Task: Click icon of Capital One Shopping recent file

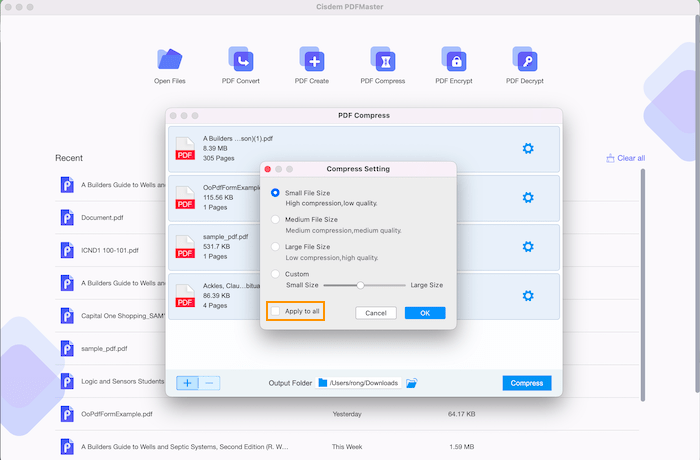Action: (67, 316)
